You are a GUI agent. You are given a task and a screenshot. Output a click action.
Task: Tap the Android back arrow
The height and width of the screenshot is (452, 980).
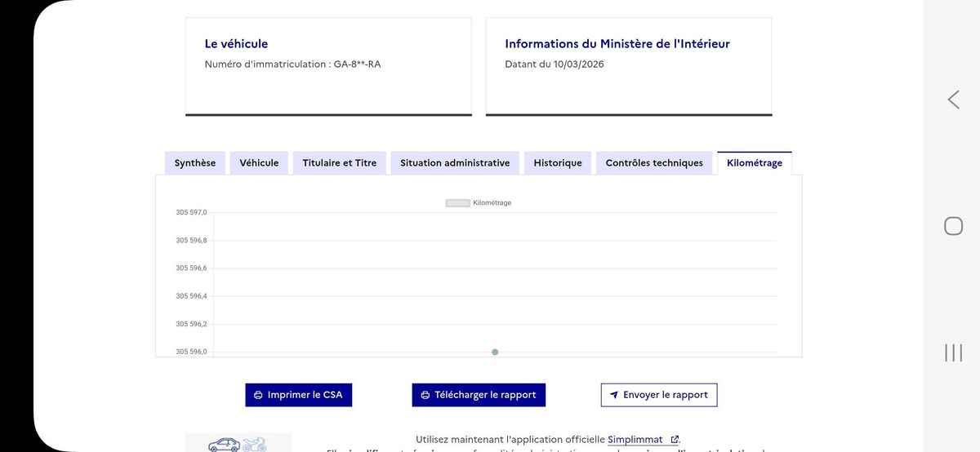pyautogui.click(x=953, y=100)
